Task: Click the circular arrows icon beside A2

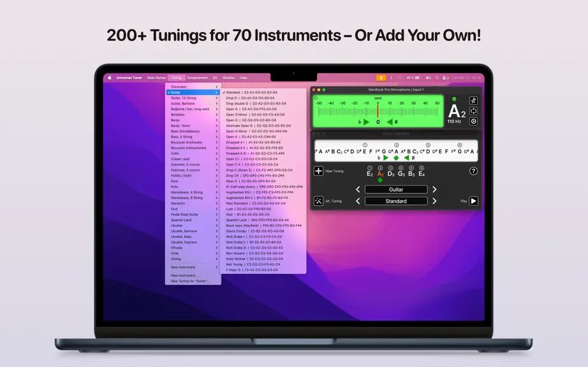Action: point(474,111)
